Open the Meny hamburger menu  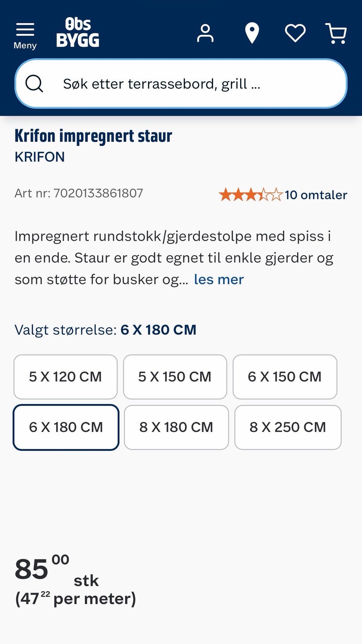pyautogui.click(x=25, y=36)
